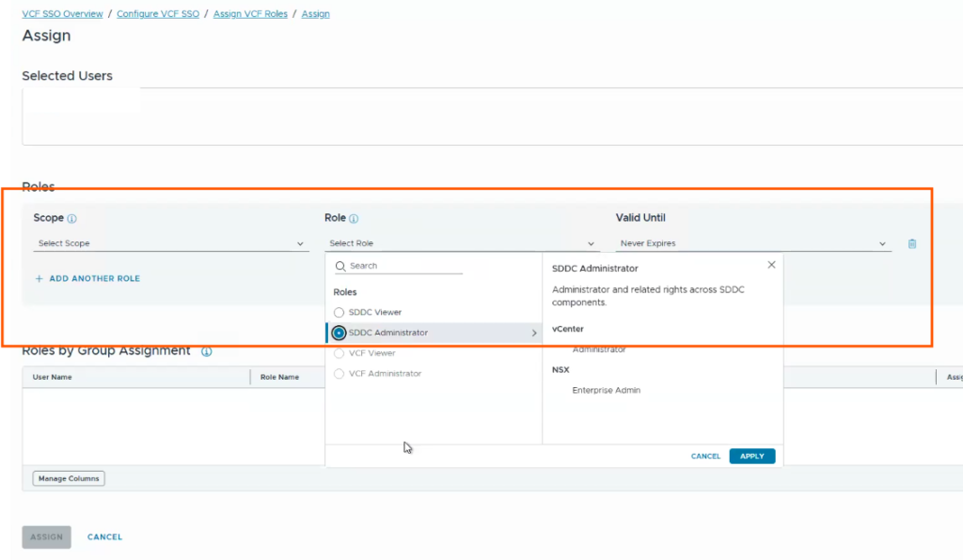Sort by User Name column header
Viewport: 963px width, 560px height.
53,377
